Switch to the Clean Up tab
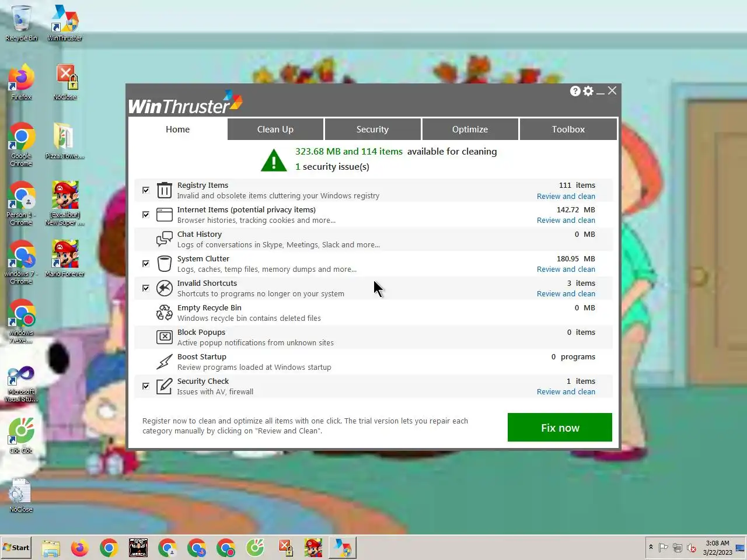This screenshot has width=747, height=560. pos(275,129)
